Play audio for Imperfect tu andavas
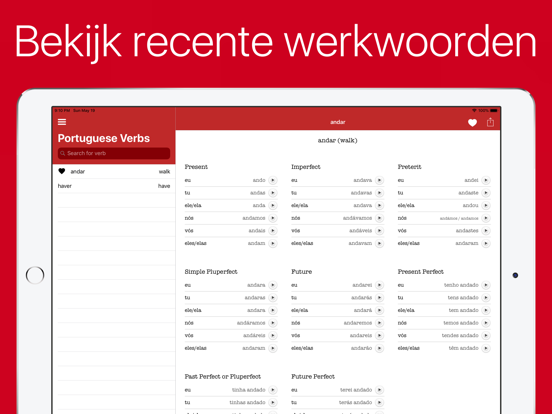This screenshot has height=414, width=552. pos(380,193)
